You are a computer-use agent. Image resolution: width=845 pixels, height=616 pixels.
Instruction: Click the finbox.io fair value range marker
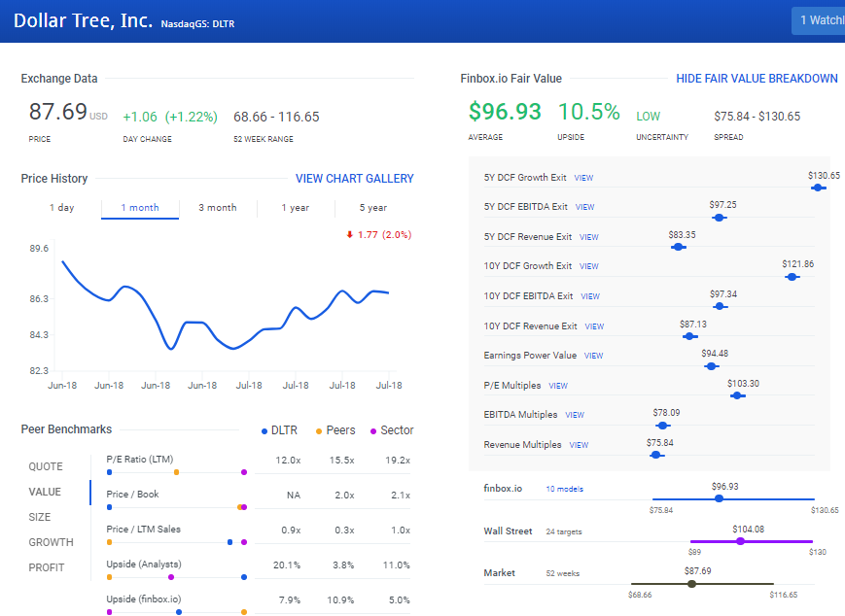click(x=719, y=498)
